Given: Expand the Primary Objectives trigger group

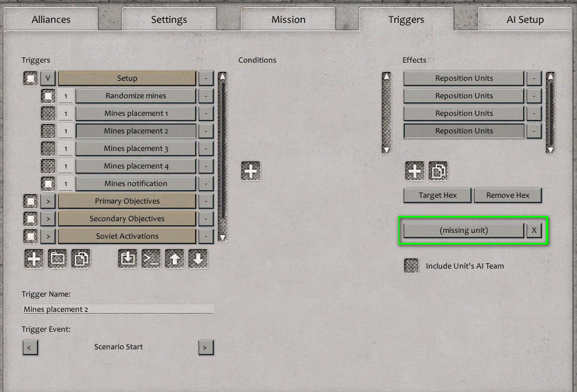Looking at the screenshot, I should pos(47,201).
